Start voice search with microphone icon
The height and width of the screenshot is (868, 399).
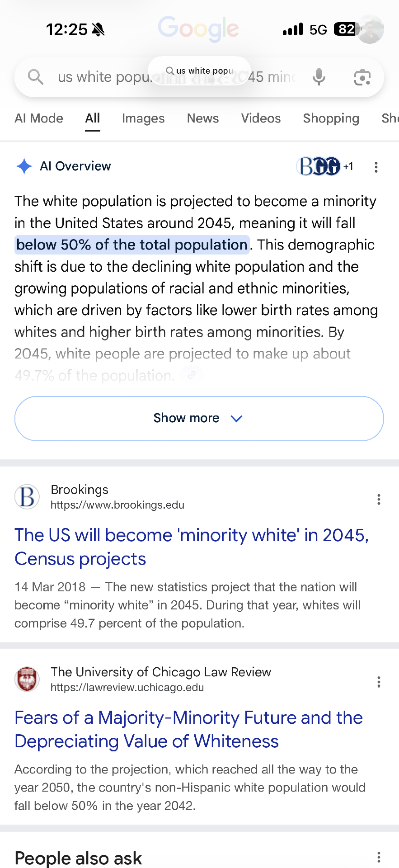(319, 77)
